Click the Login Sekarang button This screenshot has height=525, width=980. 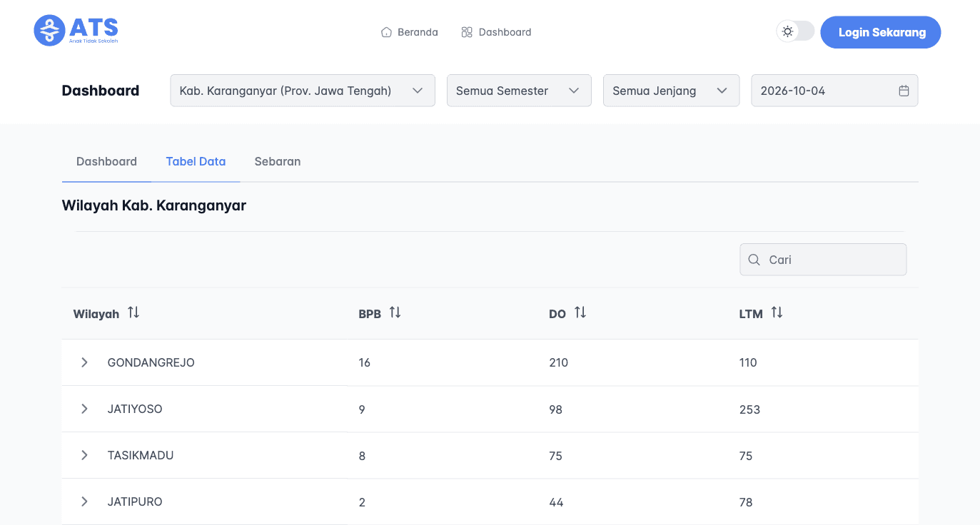(881, 32)
